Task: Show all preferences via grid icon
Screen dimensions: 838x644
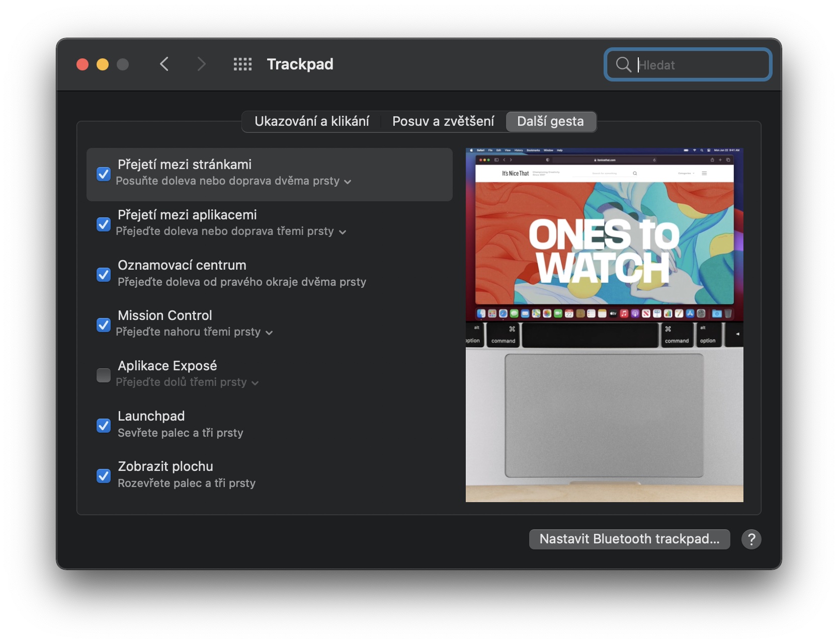Action: pyautogui.click(x=242, y=64)
